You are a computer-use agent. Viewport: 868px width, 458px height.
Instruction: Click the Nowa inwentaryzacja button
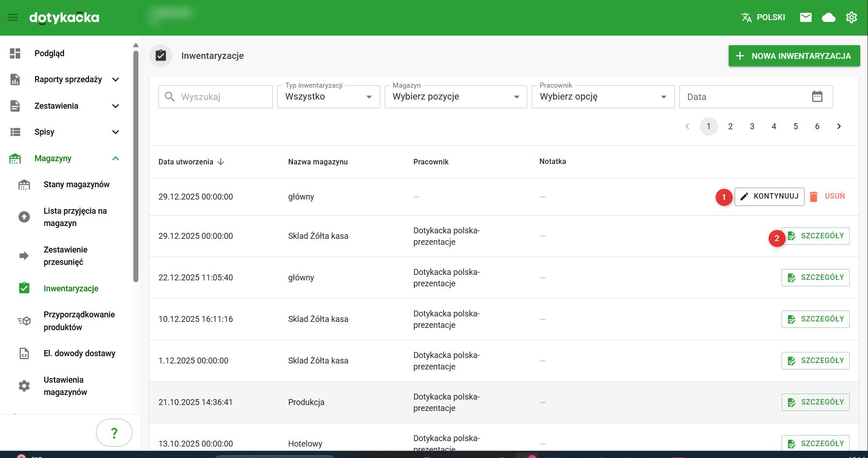(x=794, y=56)
